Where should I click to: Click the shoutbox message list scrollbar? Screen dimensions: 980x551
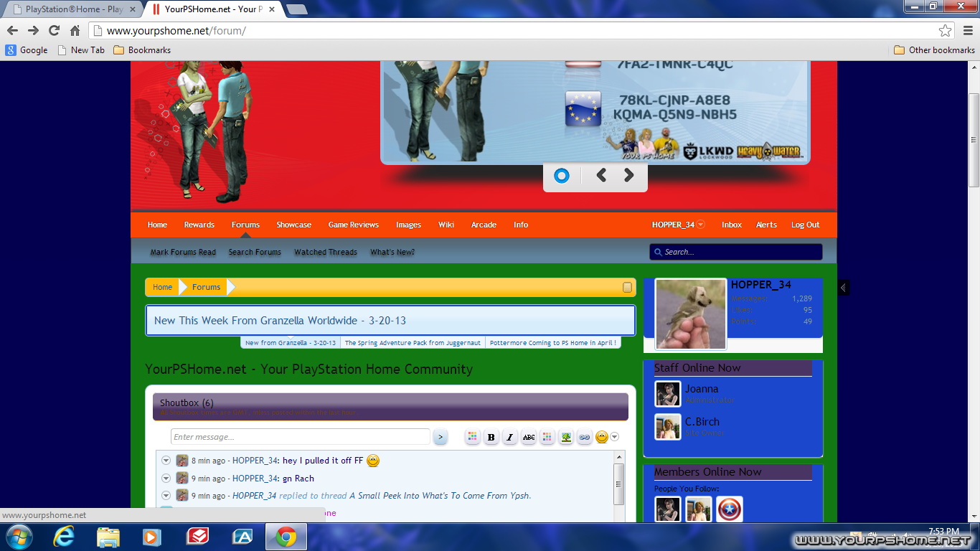click(x=618, y=484)
